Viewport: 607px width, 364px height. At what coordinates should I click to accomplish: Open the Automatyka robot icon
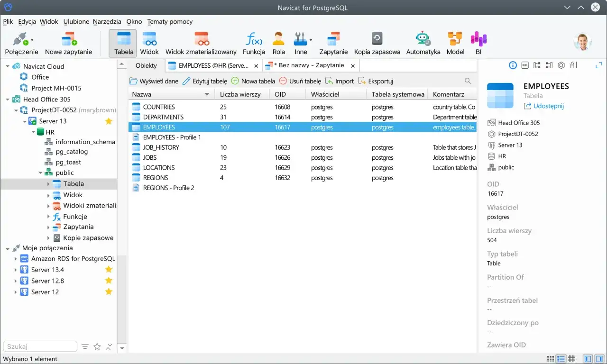(423, 39)
